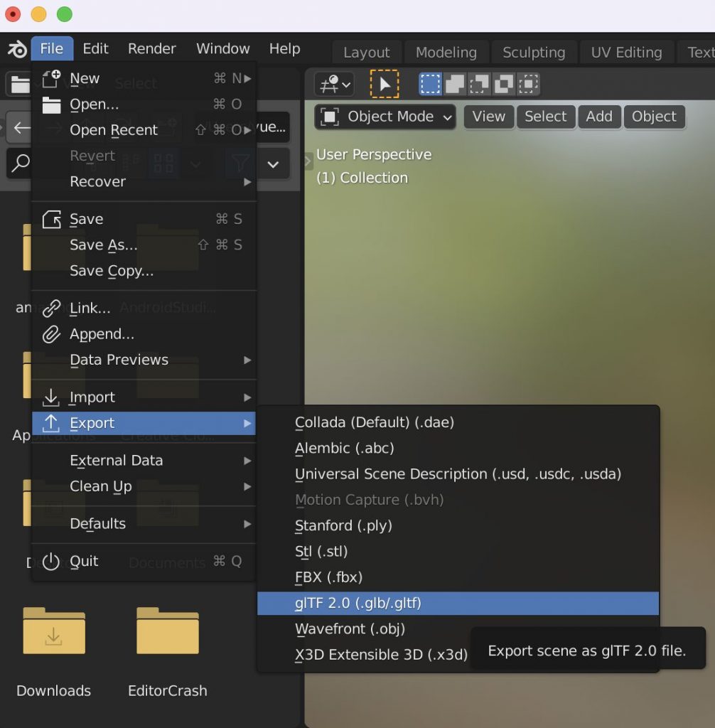Export as Alembic (.abc)
The width and height of the screenshot is (715, 728).
pyautogui.click(x=458, y=449)
